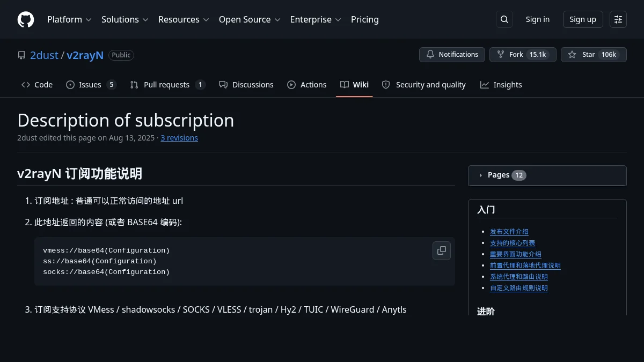Click the Description of subscription title
The width and height of the screenshot is (644, 362).
126,120
